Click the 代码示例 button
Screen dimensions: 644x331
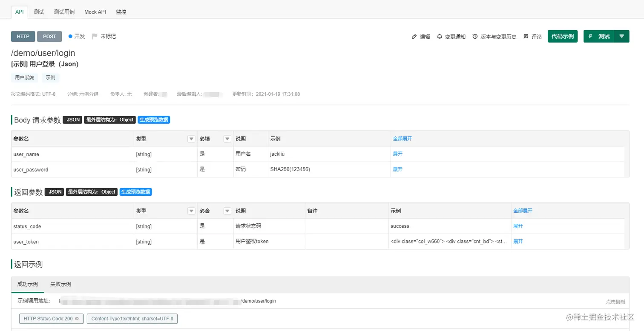click(563, 37)
